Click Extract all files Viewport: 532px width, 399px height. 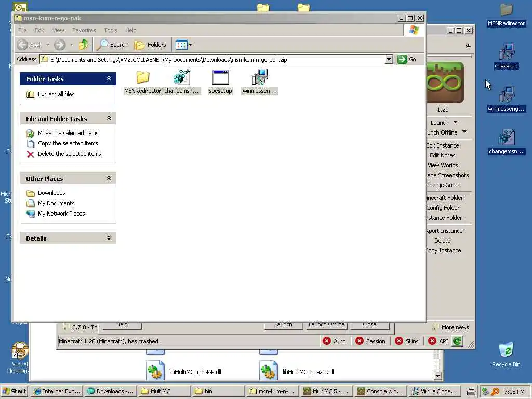56,94
